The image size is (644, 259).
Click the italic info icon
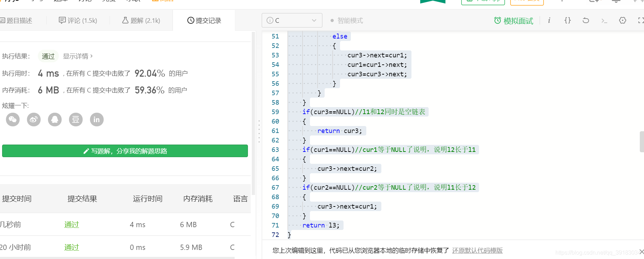point(549,20)
